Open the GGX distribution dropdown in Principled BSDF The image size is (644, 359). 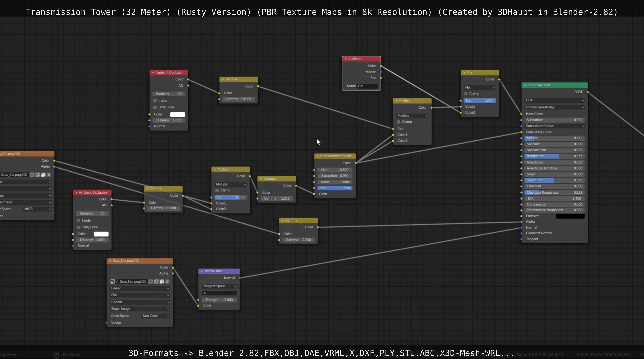pos(554,100)
